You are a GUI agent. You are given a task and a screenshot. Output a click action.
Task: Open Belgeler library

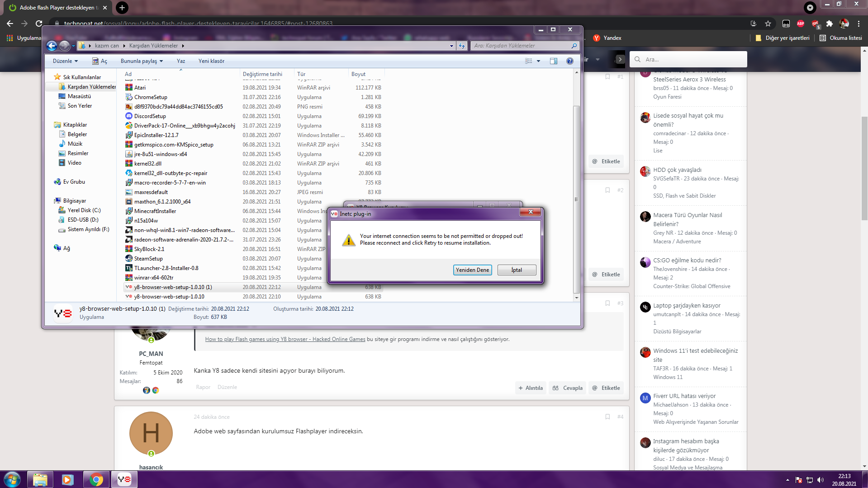(x=77, y=134)
